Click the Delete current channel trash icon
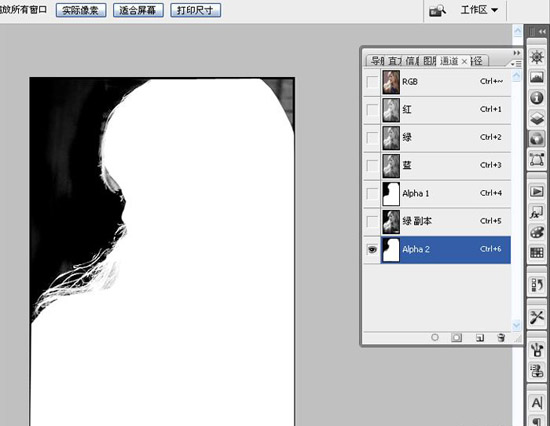The image size is (550, 426). coord(501,338)
